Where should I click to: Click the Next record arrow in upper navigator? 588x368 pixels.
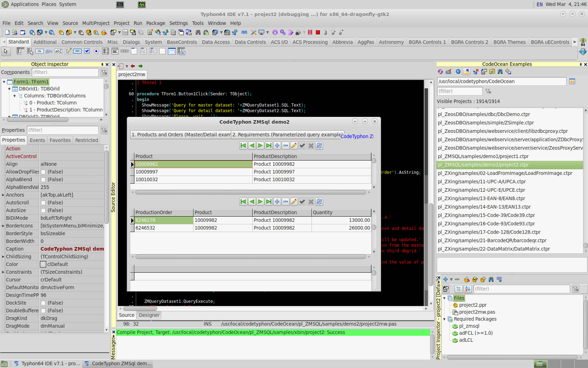pyautogui.click(x=260, y=145)
